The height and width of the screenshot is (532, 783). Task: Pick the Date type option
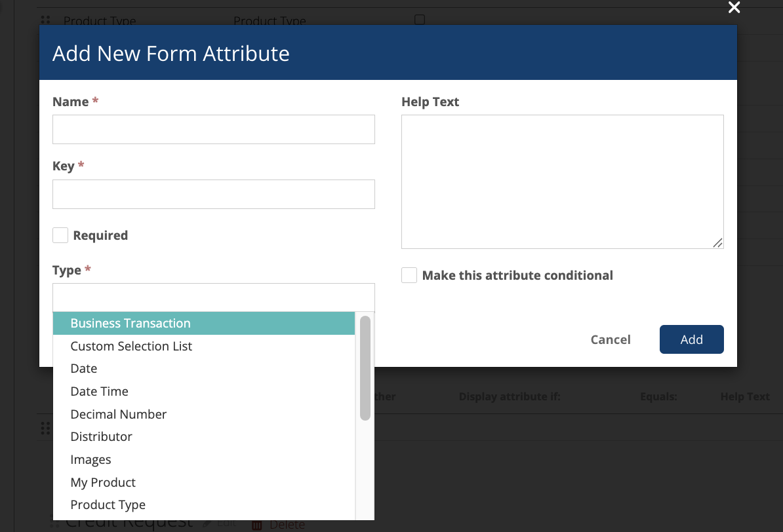tap(204, 369)
